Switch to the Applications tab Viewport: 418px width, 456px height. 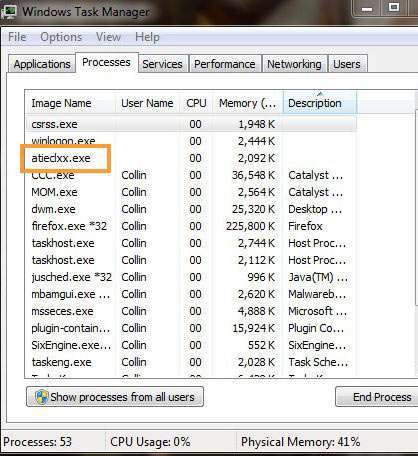click(42, 64)
